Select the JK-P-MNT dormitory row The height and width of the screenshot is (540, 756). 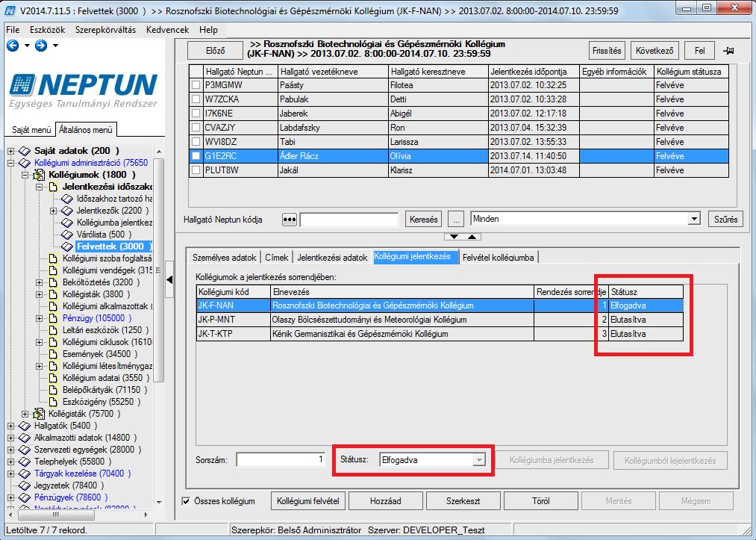tap(440, 320)
